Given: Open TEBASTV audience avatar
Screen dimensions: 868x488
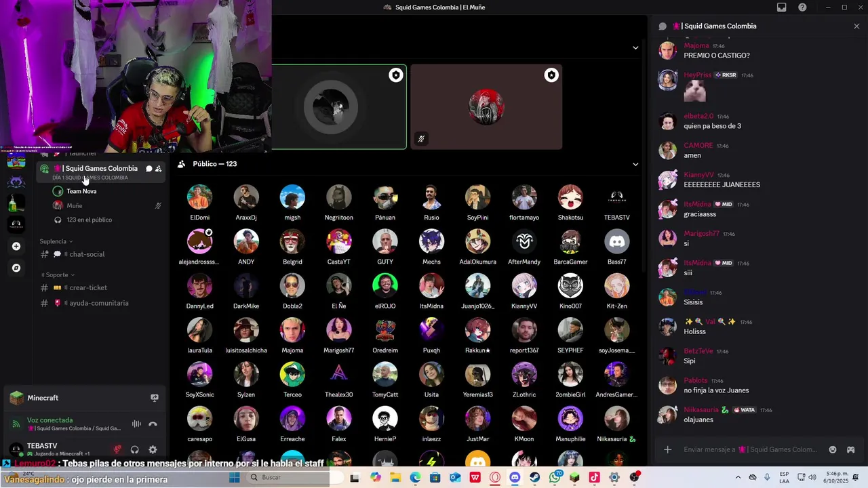Looking at the screenshot, I should [x=616, y=197].
